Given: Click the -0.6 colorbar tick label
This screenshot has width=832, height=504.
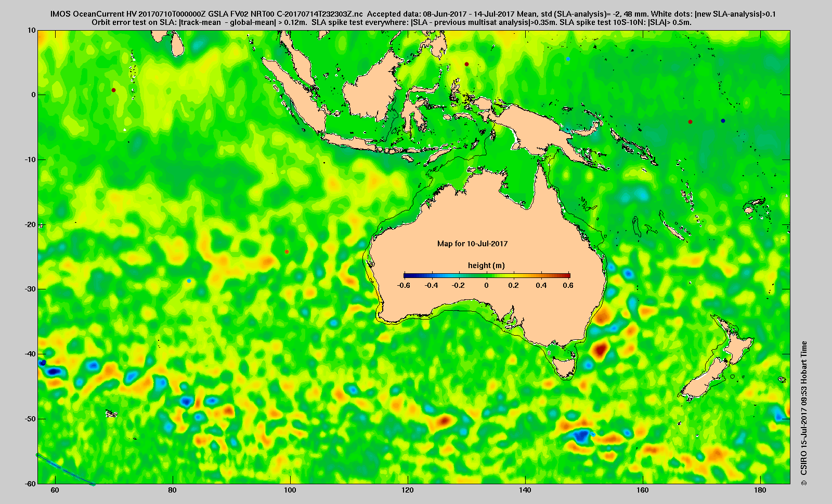Looking at the screenshot, I should [x=404, y=285].
